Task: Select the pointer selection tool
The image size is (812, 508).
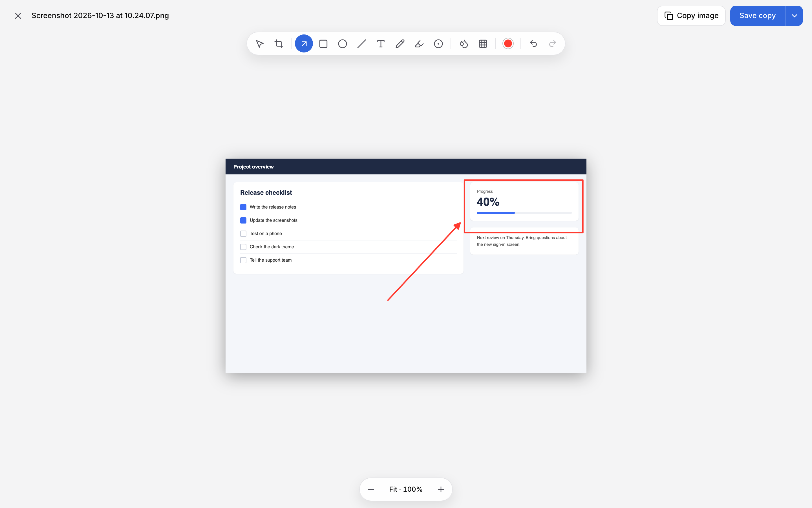Action: [x=259, y=44]
